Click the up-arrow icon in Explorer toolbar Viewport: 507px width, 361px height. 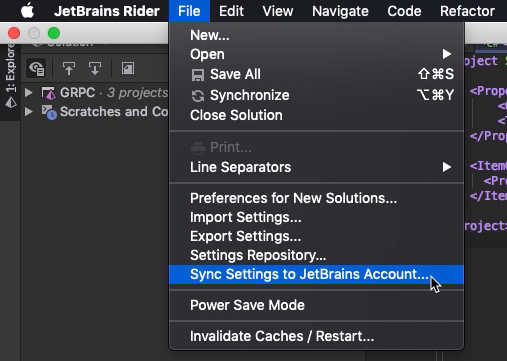click(x=69, y=68)
